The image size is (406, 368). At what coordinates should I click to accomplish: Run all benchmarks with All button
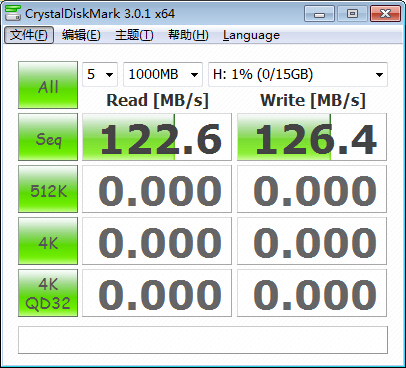48,85
